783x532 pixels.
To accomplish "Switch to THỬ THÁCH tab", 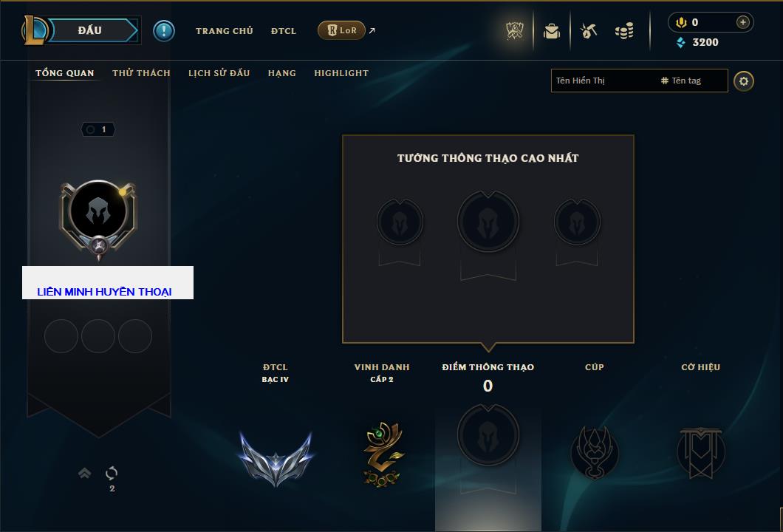I will coord(141,73).
